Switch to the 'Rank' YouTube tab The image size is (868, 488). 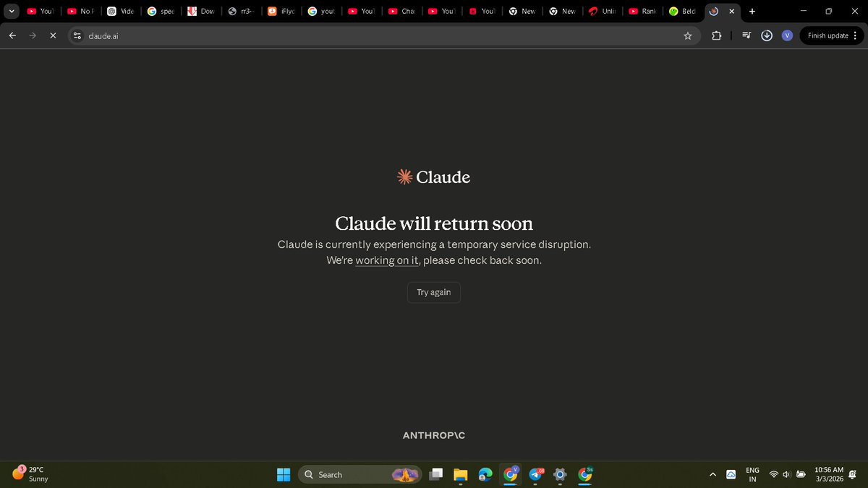(x=642, y=12)
